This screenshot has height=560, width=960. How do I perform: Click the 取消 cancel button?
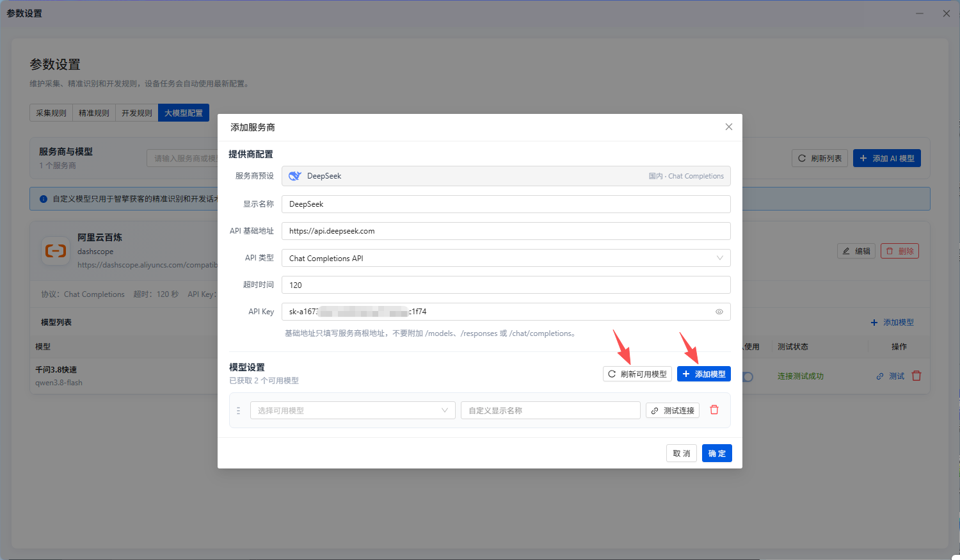(x=682, y=453)
